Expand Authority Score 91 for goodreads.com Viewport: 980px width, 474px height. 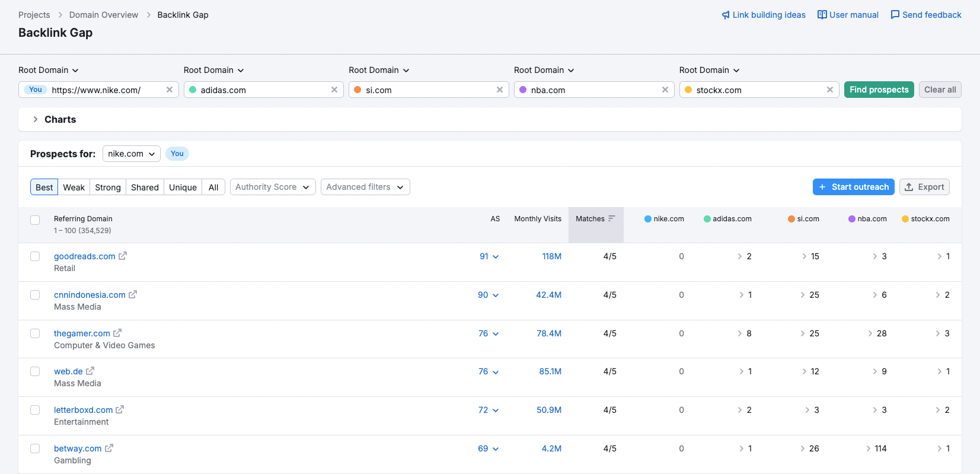point(489,256)
